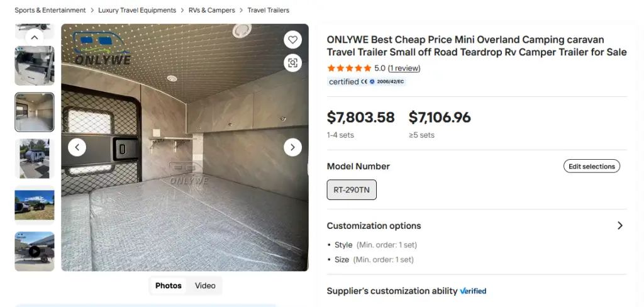Play the product video thumbnail
Screen dimensions: 644x307
[35, 251]
